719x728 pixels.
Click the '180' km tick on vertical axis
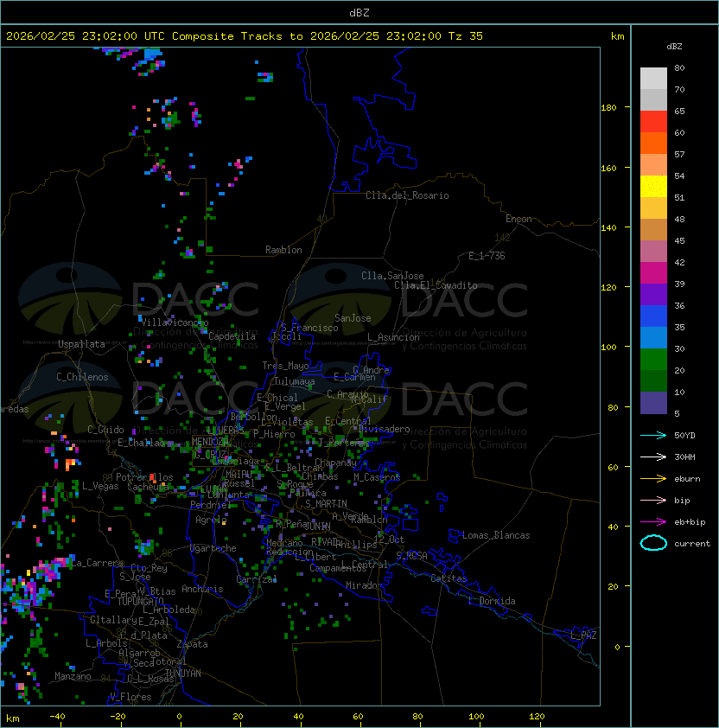pos(608,107)
